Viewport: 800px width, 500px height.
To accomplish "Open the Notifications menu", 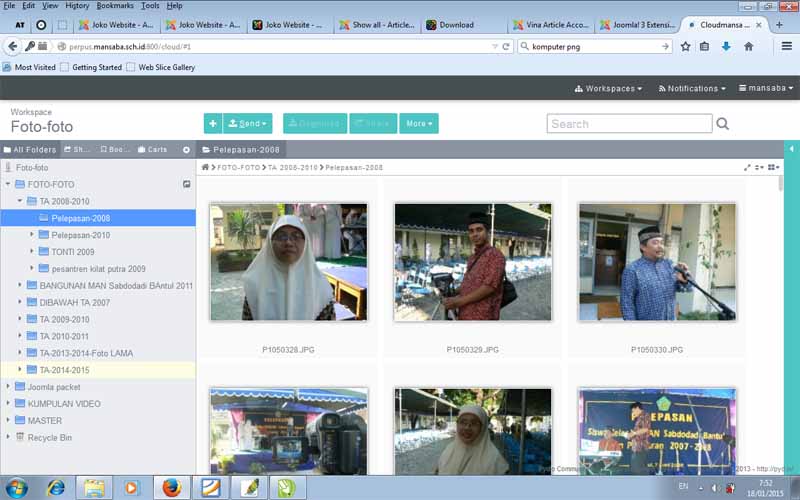I will [692, 88].
